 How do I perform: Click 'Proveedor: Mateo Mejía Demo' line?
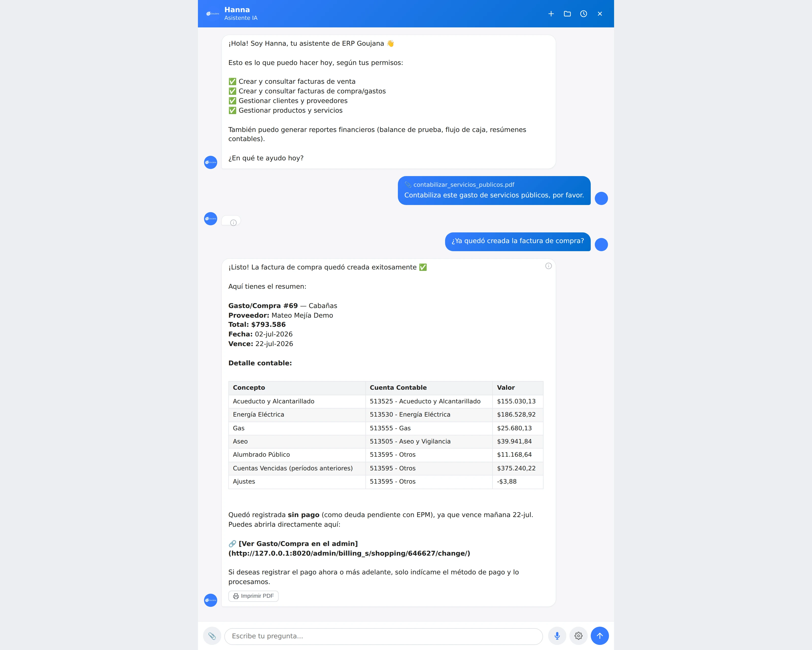(281, 315)
